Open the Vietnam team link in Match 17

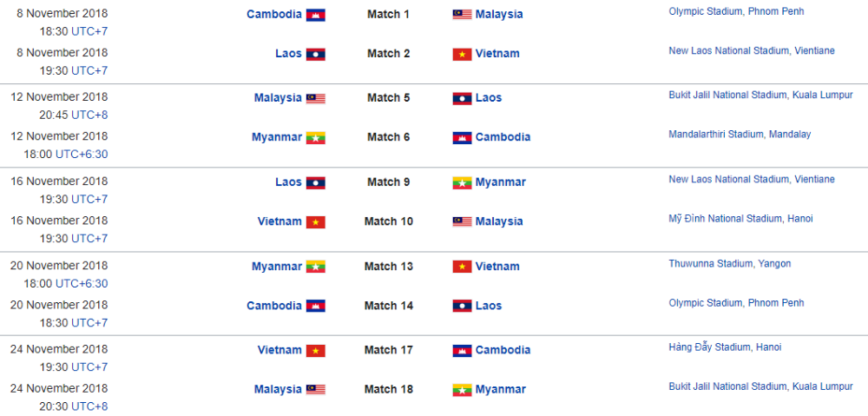tap(279, 350)
